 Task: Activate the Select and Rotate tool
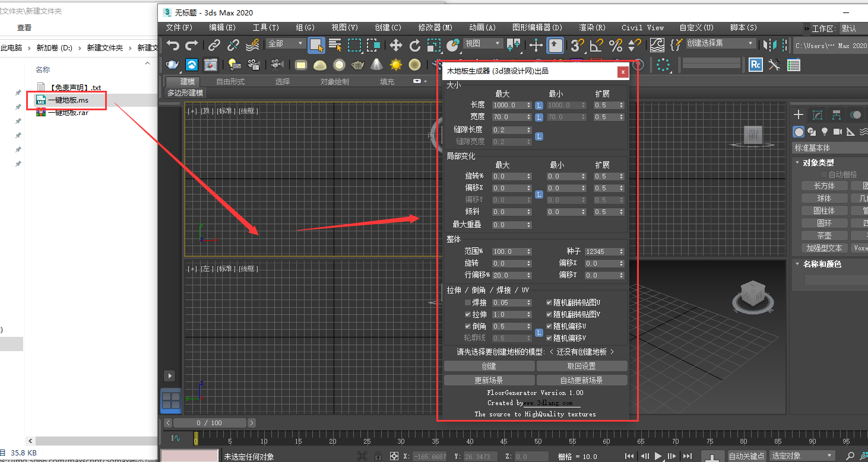click(x=415, y=44)
